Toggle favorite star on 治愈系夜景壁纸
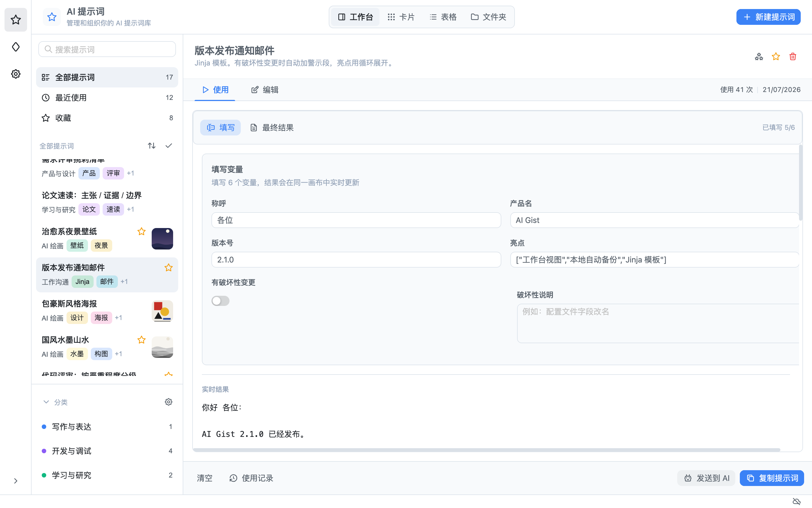This screenshot has width=812, height=508. (x=142, y=231)
